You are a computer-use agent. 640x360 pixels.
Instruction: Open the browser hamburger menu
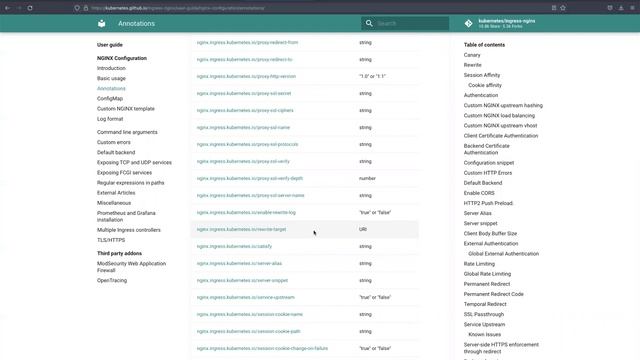click(632, 8)
